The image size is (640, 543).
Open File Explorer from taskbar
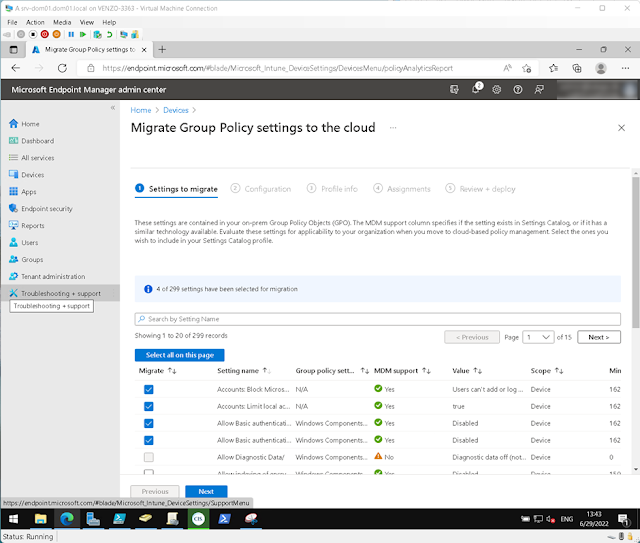pos(40,519)
